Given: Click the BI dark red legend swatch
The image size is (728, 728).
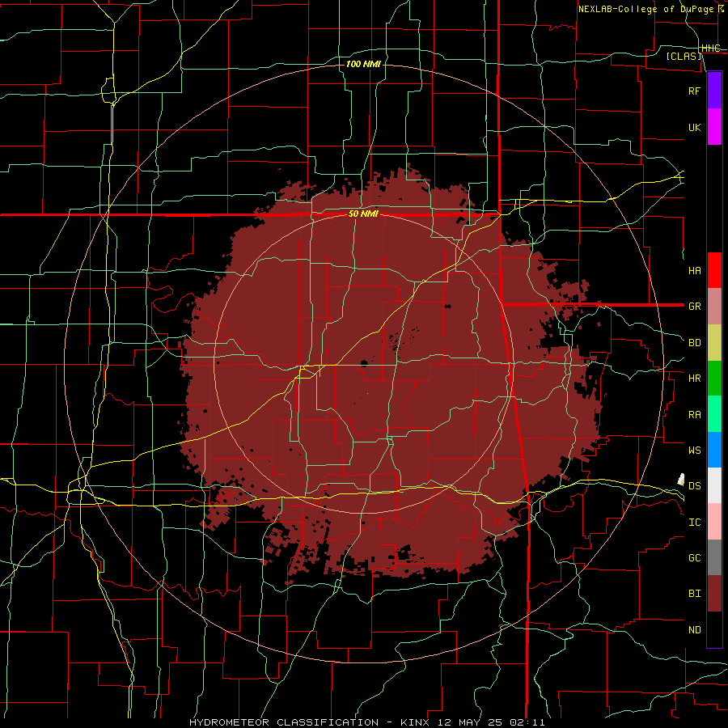Looking at the screenshot, I should click(714, 594).
